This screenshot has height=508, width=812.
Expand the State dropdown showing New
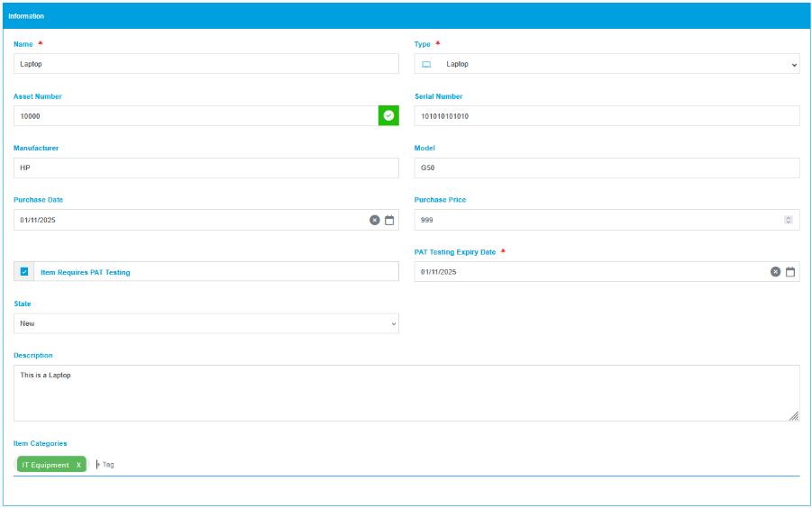coord(205,323)
